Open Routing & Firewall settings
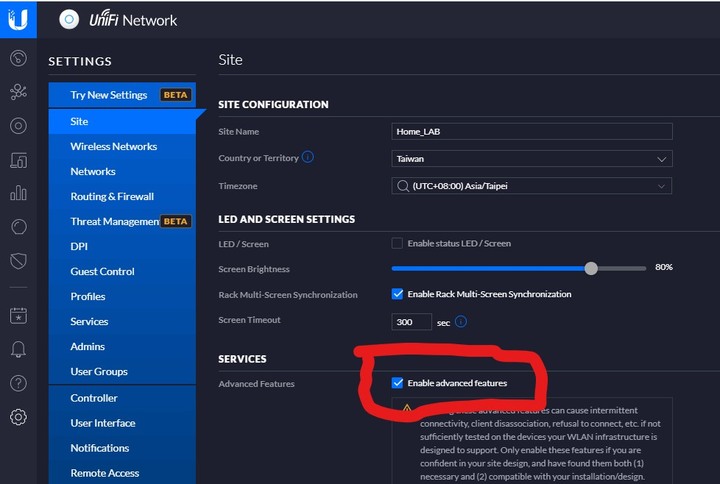The width and height of the screenshot is (720, 484). [123, 197]
